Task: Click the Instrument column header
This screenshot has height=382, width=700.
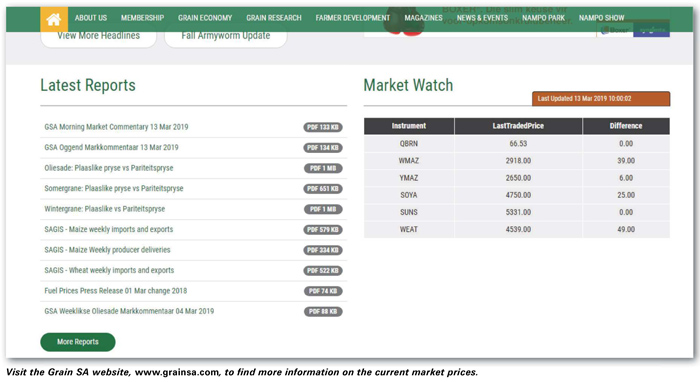Action: (x=409, y=126)
